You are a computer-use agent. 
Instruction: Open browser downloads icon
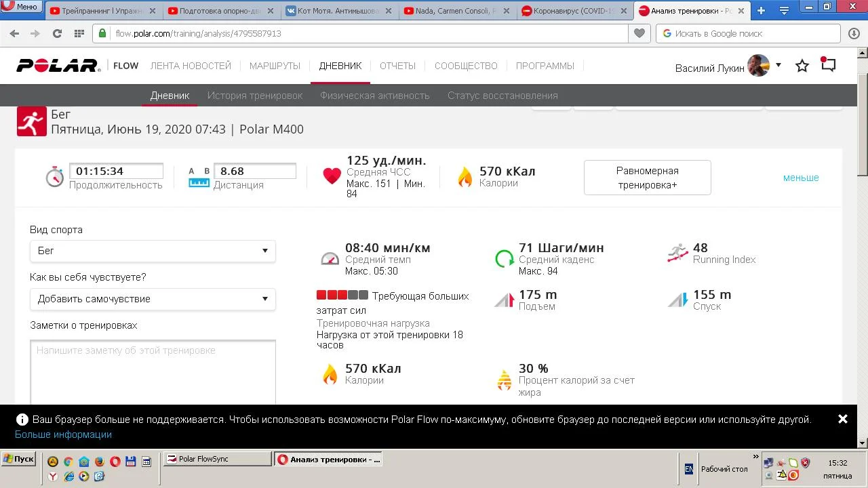click(x=854, y=33)
